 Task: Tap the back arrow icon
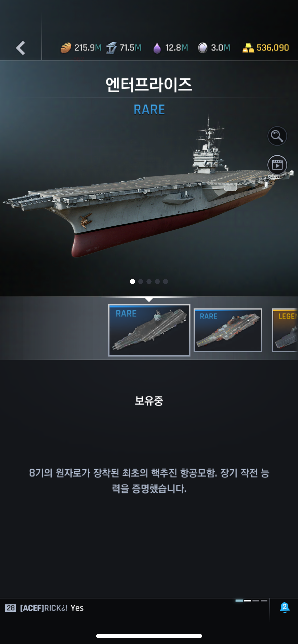[x=21, y=48]
